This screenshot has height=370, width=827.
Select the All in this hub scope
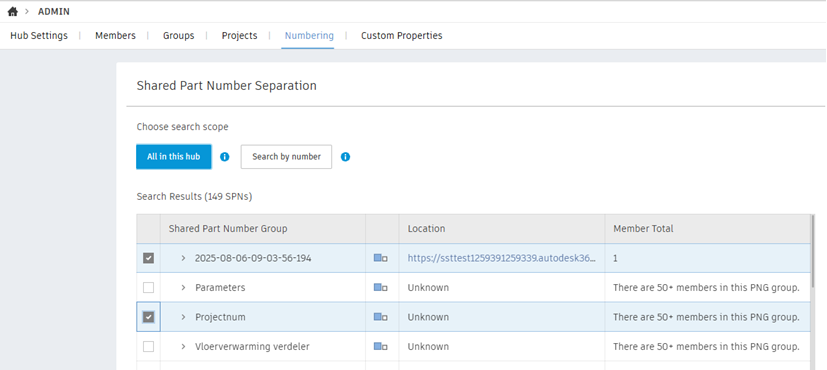(x=174, y=157)
